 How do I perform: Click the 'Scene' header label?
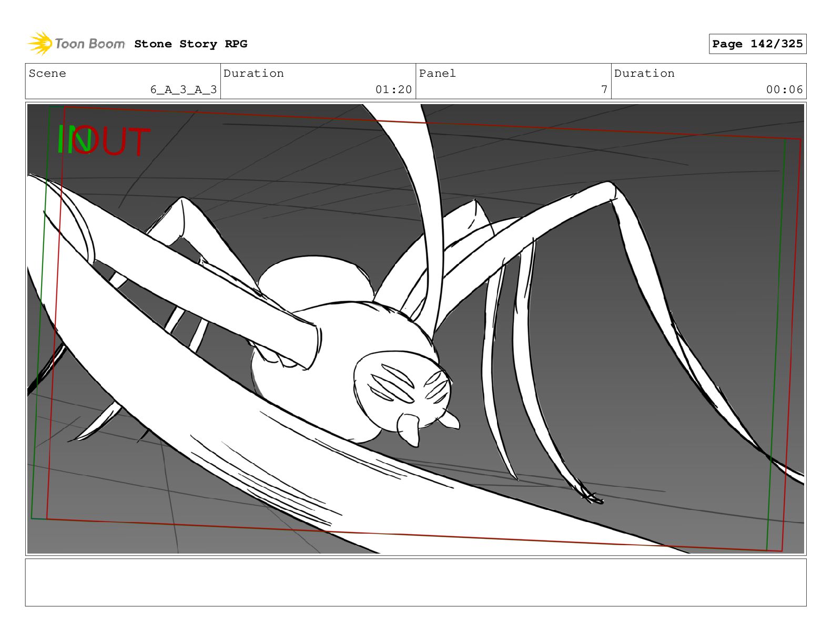point(47,74)
